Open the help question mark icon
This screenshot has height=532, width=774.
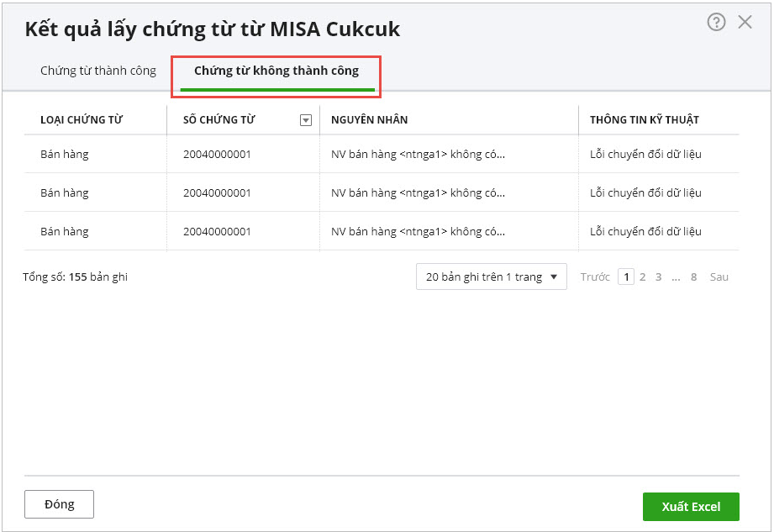point(716,23)
